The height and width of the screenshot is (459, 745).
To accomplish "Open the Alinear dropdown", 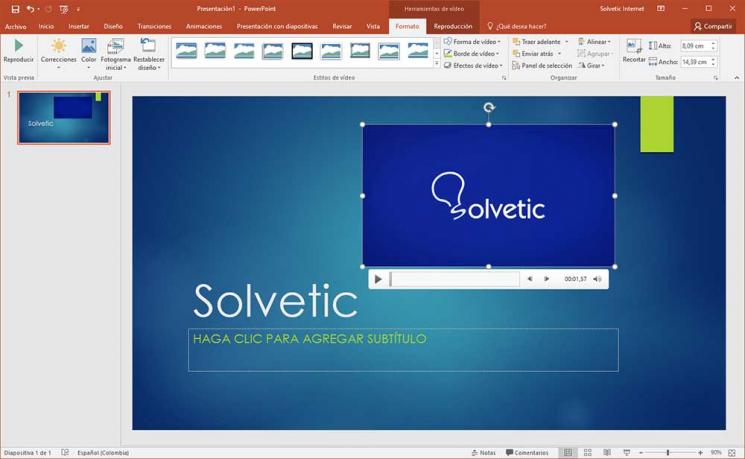I will coord(594,42).
